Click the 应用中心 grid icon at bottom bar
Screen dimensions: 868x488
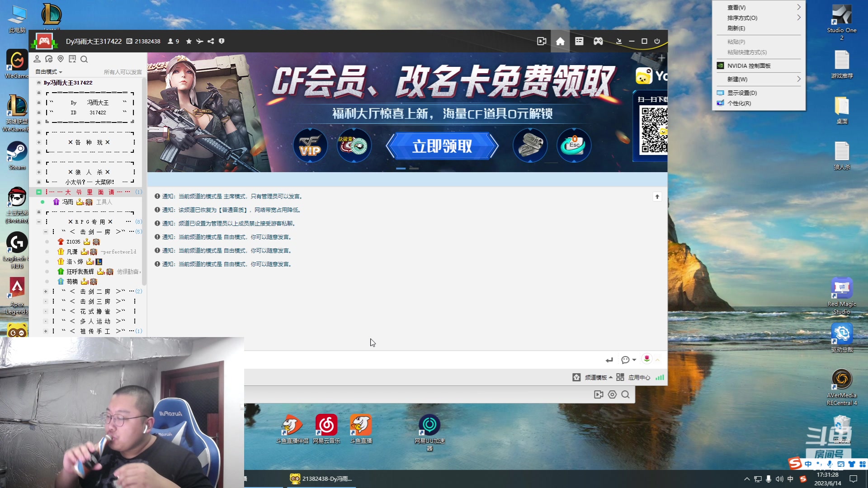(x=620, y=377)
